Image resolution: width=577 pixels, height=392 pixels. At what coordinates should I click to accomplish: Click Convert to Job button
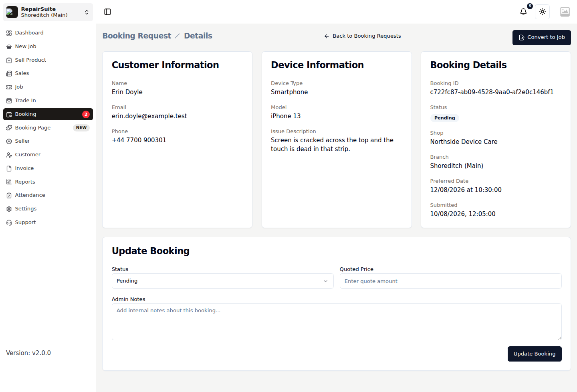click(541, 38)
